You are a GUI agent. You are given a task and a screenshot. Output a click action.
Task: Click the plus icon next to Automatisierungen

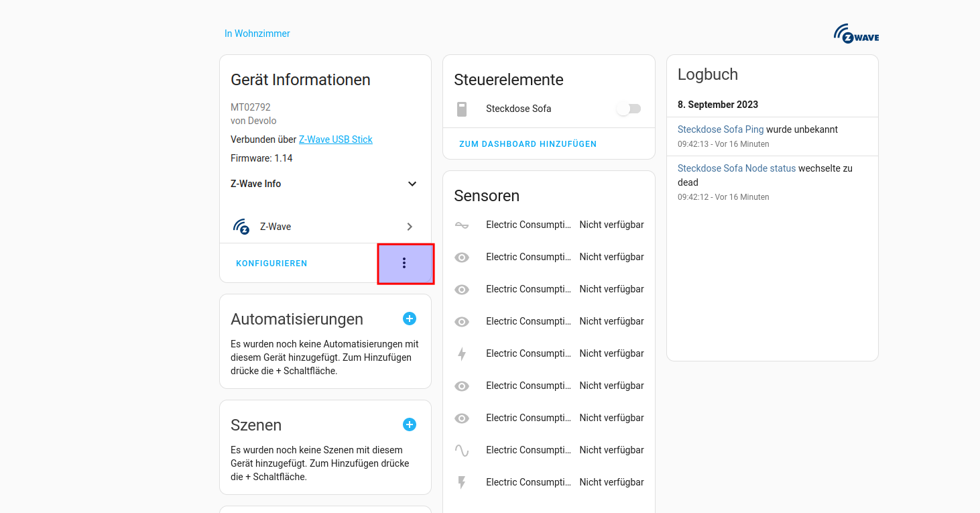[x=410, y=319]
